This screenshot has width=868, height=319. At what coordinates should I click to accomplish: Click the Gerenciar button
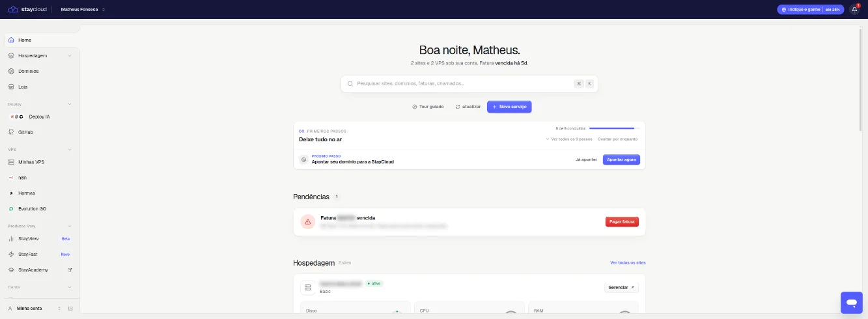coord(621,287)
